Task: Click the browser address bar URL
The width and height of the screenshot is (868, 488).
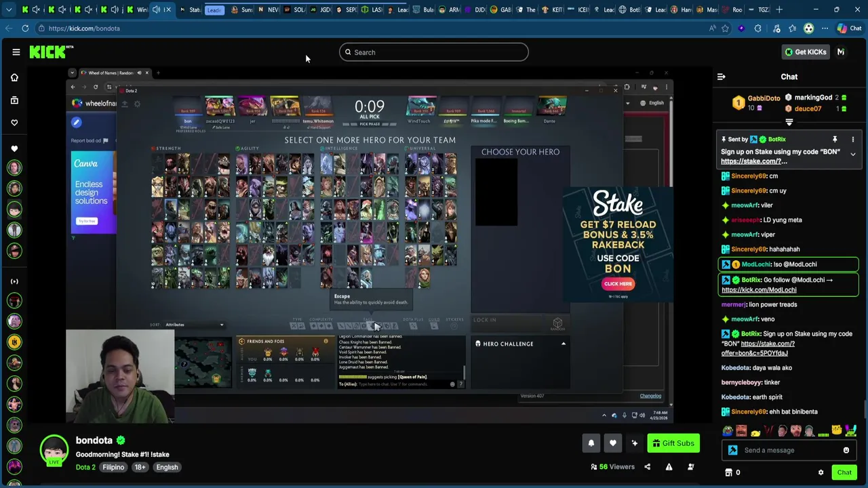Action: click(84, 28)
